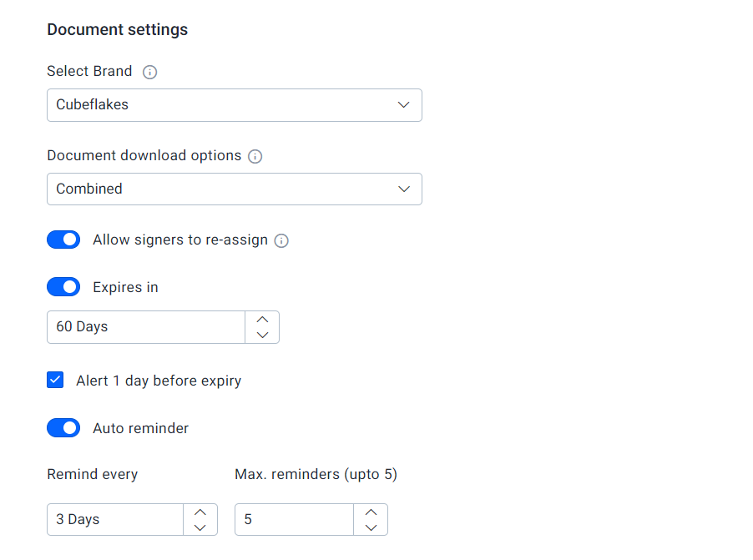Decrement the Max. reminders value with the down arrow
Viewport: 753px width, 560px height.
371,527
